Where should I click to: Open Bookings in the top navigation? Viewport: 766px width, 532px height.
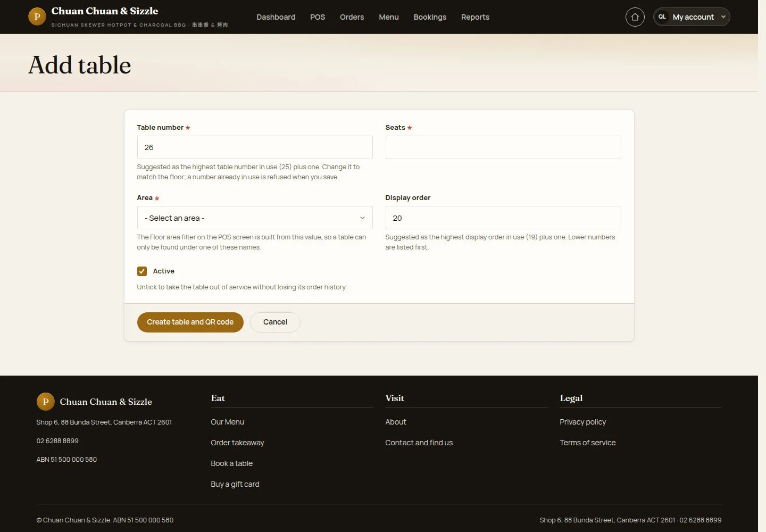(x=430, y=17)
